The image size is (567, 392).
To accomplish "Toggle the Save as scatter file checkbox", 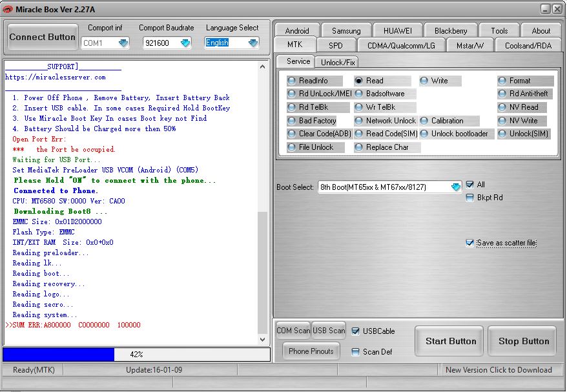I will tap(469, 243).
